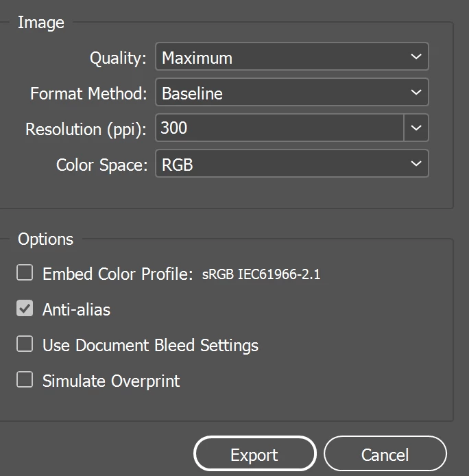Click the Cancel button
469x476 pixels.
click(x=385, y=455)
